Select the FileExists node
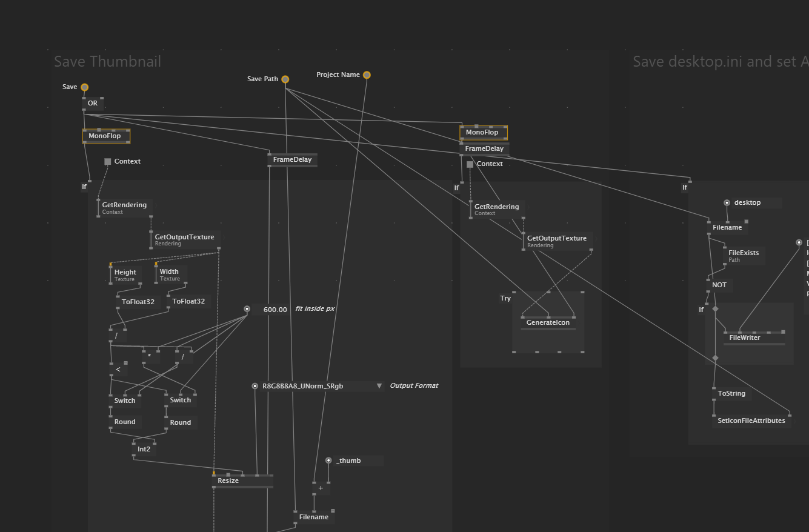Screen dimensions: 809x532 [744, 253]
